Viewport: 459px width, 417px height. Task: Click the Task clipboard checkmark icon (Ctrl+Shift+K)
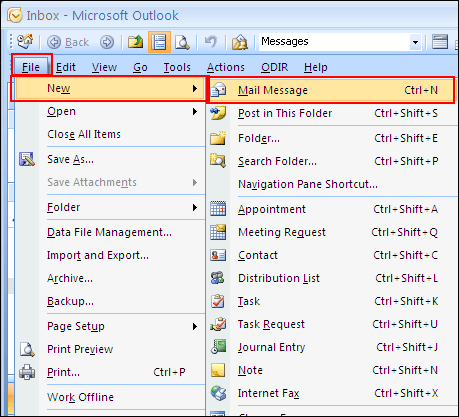coord(218,301)
